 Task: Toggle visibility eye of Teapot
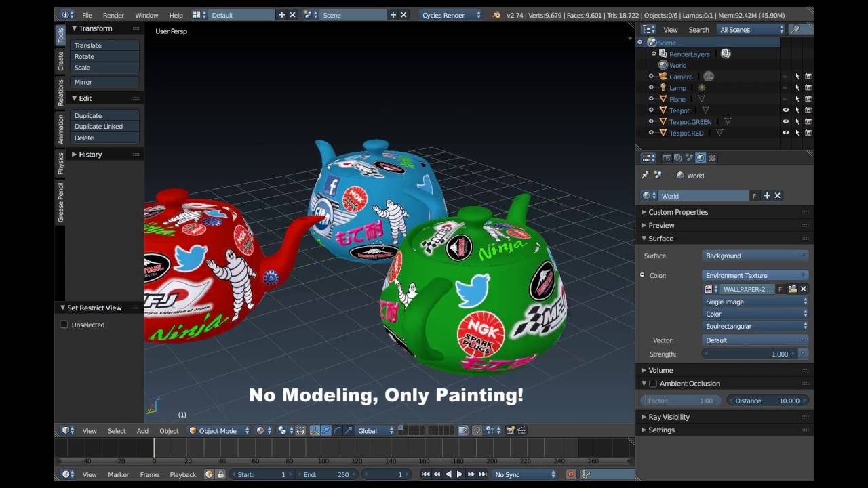pyautogui.click(x=786, y=110)
